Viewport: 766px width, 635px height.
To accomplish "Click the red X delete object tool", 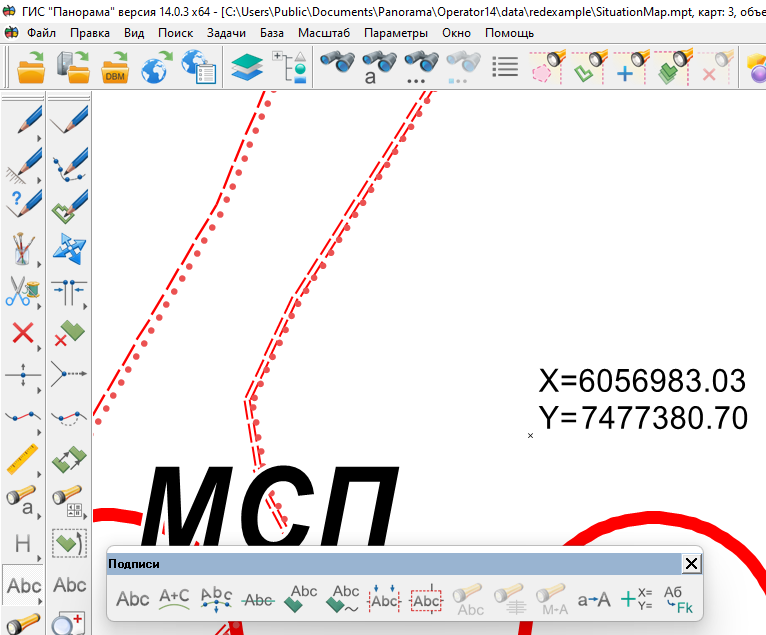I will point(22,334).
